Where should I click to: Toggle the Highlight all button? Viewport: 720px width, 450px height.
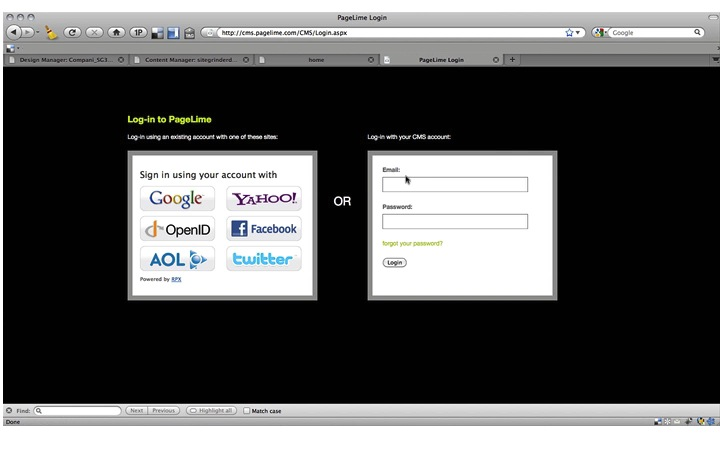point(211,411)
